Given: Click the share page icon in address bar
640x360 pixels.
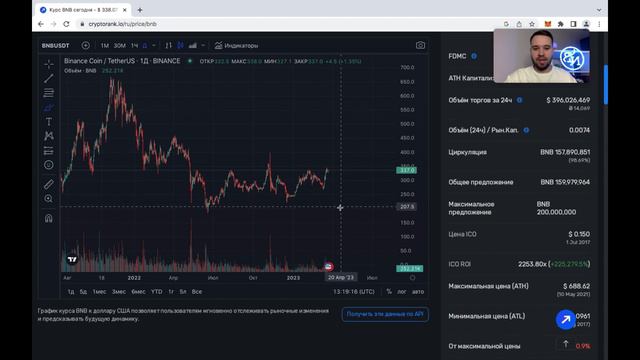Looking at the screenshot, I should click(519, 24).
